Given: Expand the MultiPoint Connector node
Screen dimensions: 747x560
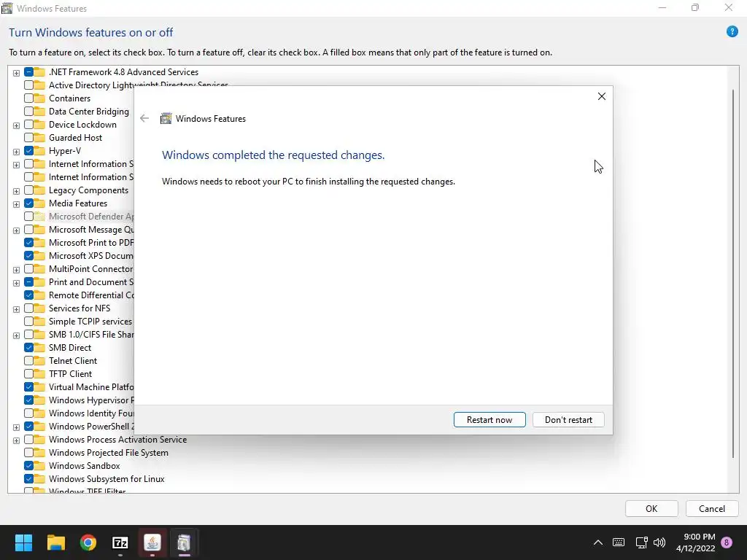Looking at the screenshot, I should tap(16, 270).
